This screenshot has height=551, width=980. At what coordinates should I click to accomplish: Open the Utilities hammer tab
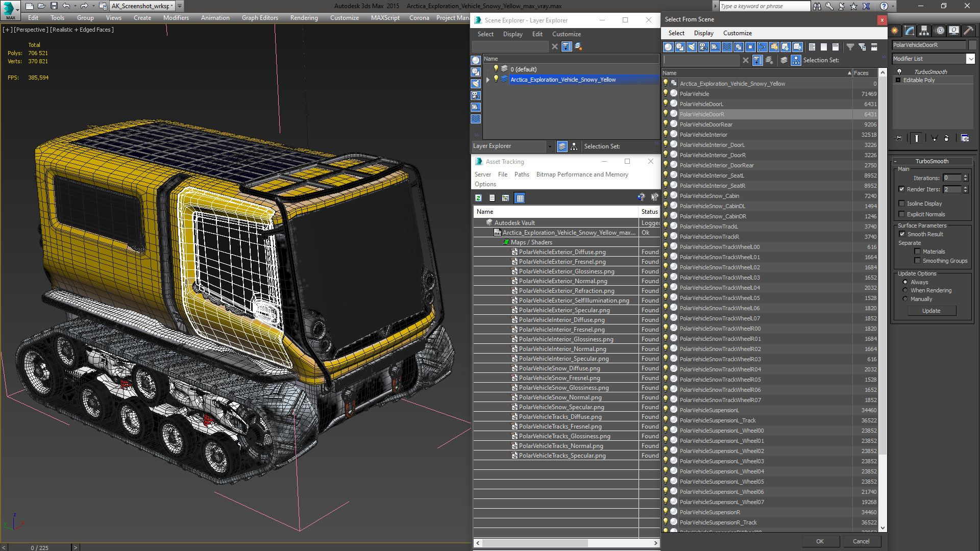tap(968, 31)
